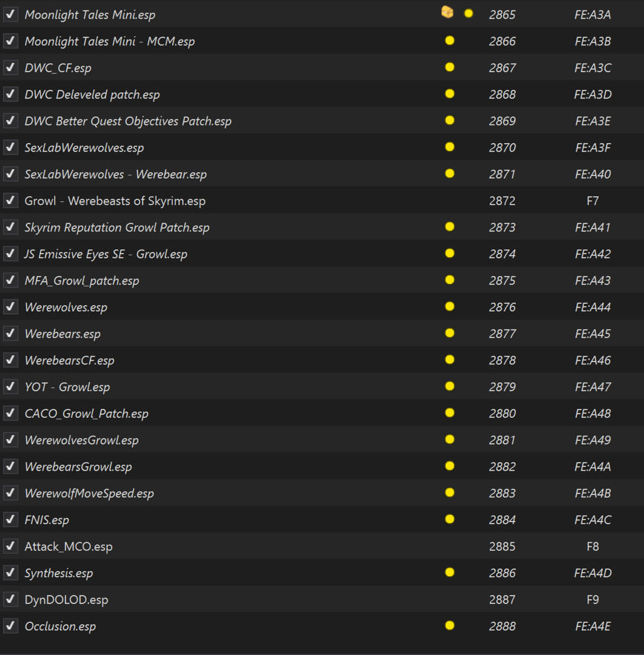Click yellow flag dot for Synthesis.esp
The width and height of the screenshot is (644, 655).
(450, 573)
